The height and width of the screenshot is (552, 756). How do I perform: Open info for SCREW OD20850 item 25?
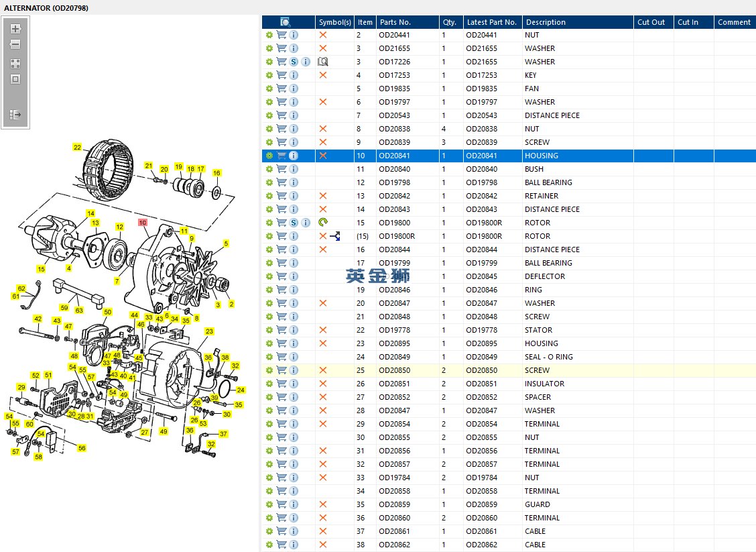294,370
